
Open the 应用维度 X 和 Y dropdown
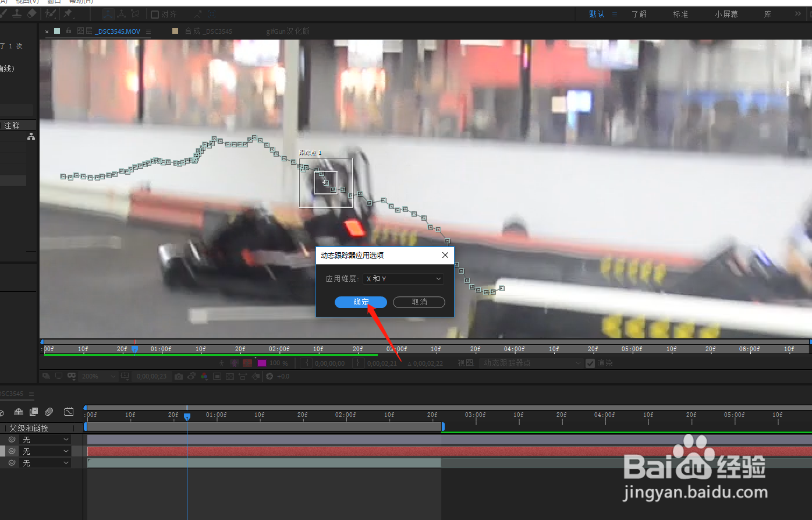point(403,279)
